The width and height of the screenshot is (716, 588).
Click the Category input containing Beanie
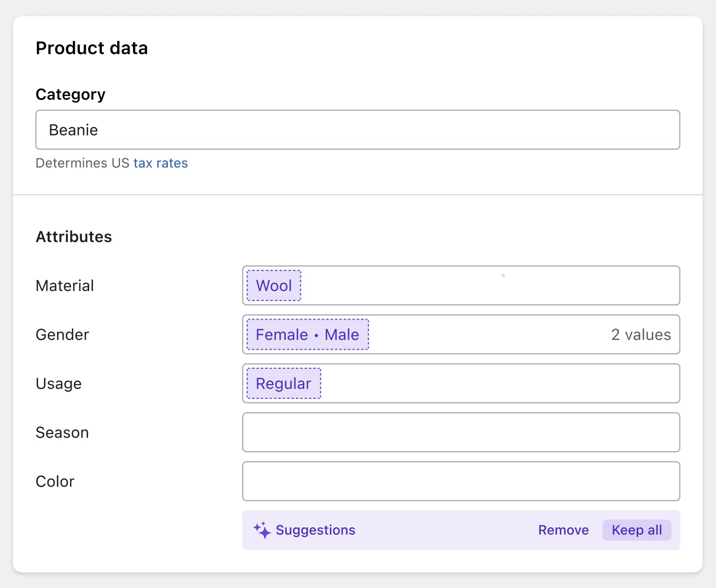[x=358, y=130]
